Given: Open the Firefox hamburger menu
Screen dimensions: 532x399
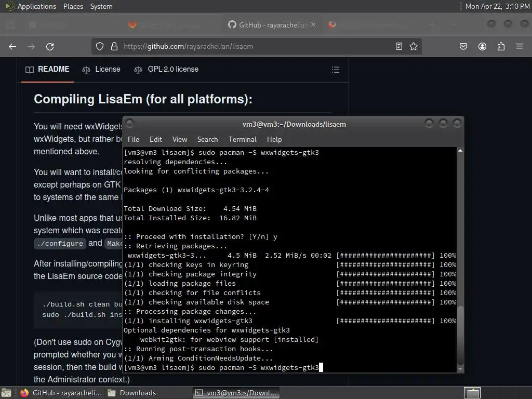Looking at the screenshot, I should 520,46.
